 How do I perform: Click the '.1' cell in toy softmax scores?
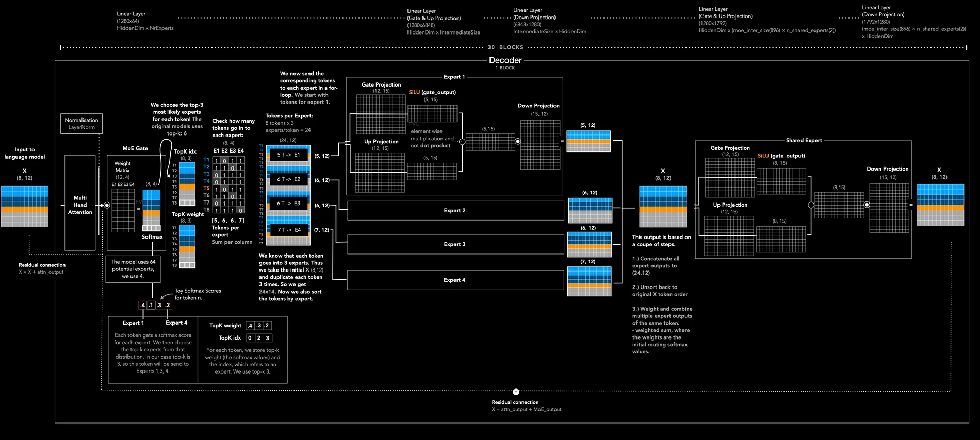[x=151, y=306]
